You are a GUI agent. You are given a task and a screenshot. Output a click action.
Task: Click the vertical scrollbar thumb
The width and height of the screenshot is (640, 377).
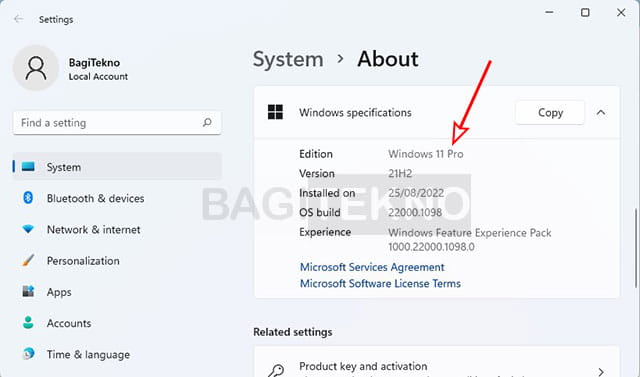pos(636,248)
